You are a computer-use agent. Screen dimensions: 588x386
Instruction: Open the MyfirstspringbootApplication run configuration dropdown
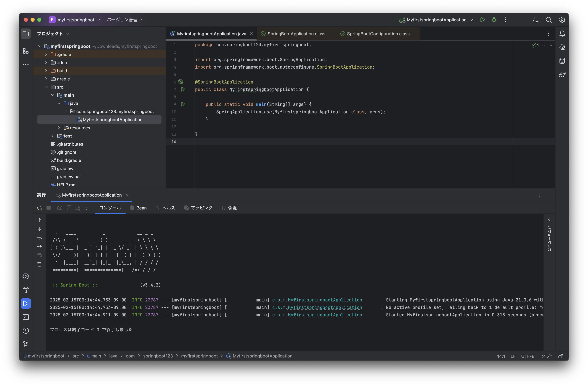tap(436, 20)
